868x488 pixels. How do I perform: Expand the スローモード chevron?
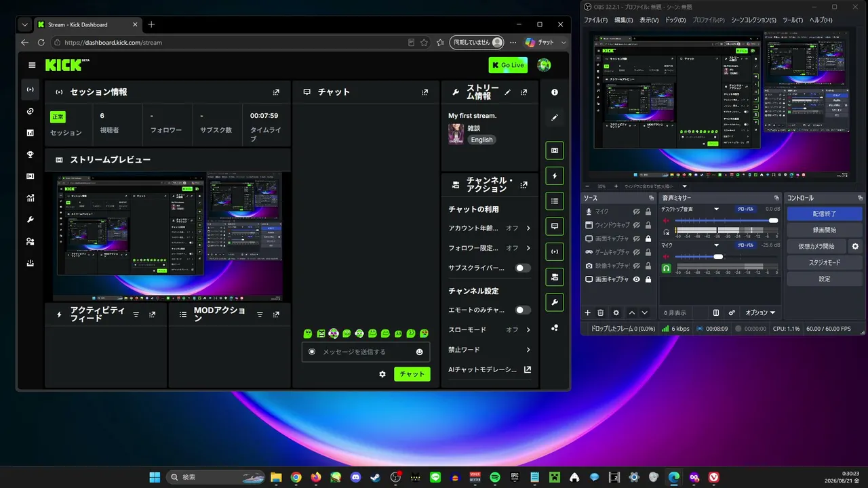(x=528, y=330)
